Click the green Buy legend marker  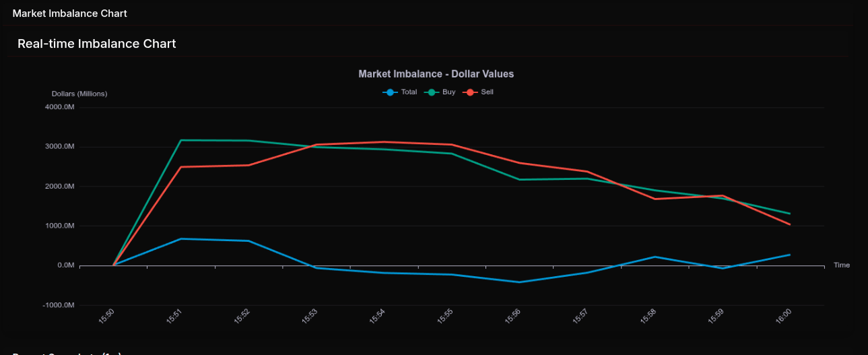(x=432, y=92)
